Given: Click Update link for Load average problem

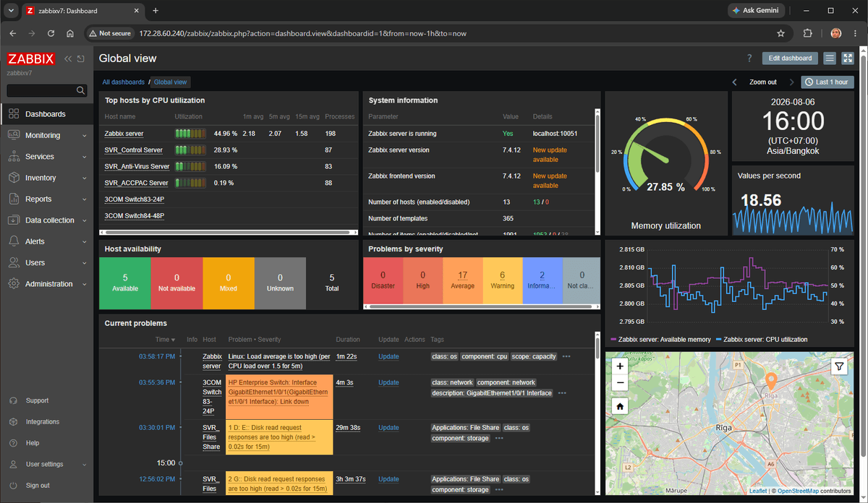Looking at the screenshot, I should pos(388,356).
